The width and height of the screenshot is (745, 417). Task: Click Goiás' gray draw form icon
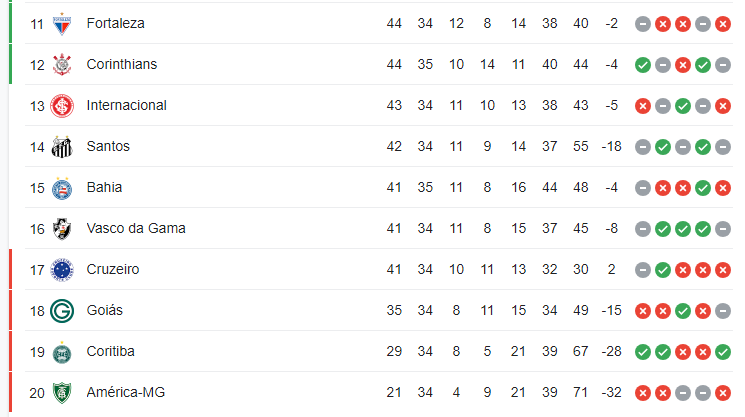(723, 311)
